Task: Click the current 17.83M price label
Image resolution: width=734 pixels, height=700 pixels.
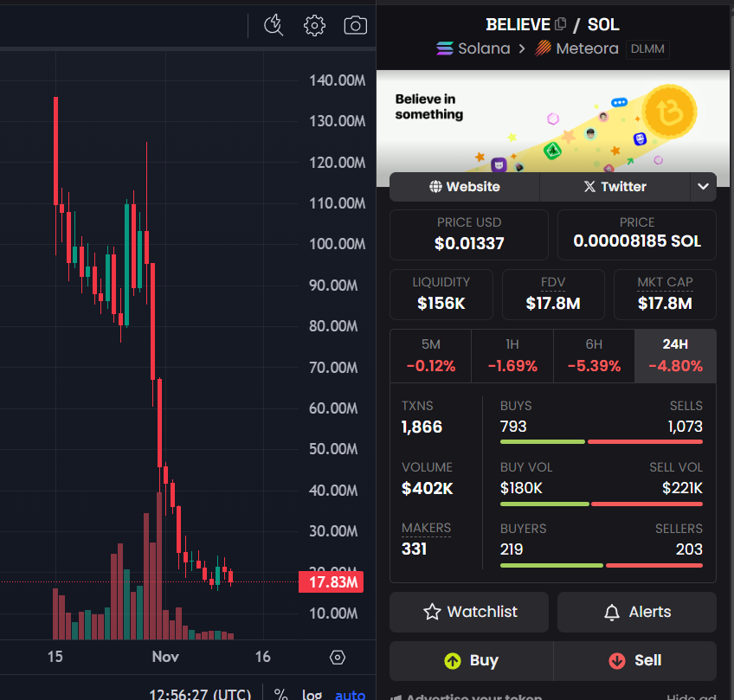Action: (x=331, y=582)
